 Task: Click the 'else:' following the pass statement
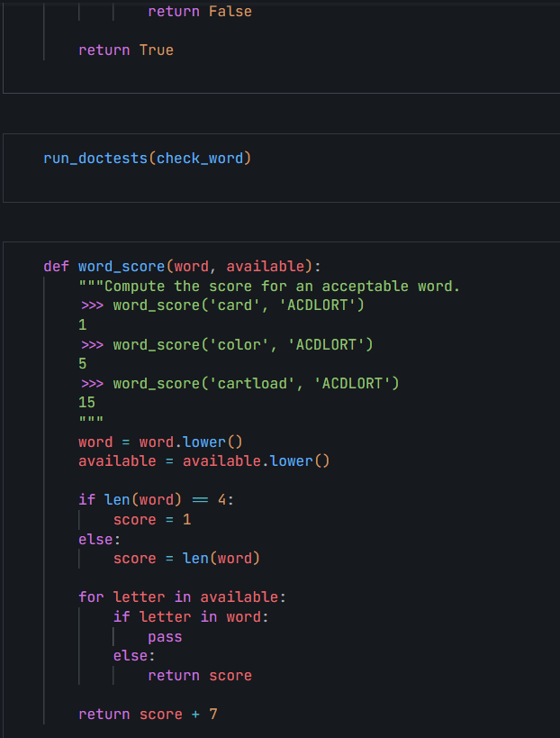point(134,656)
